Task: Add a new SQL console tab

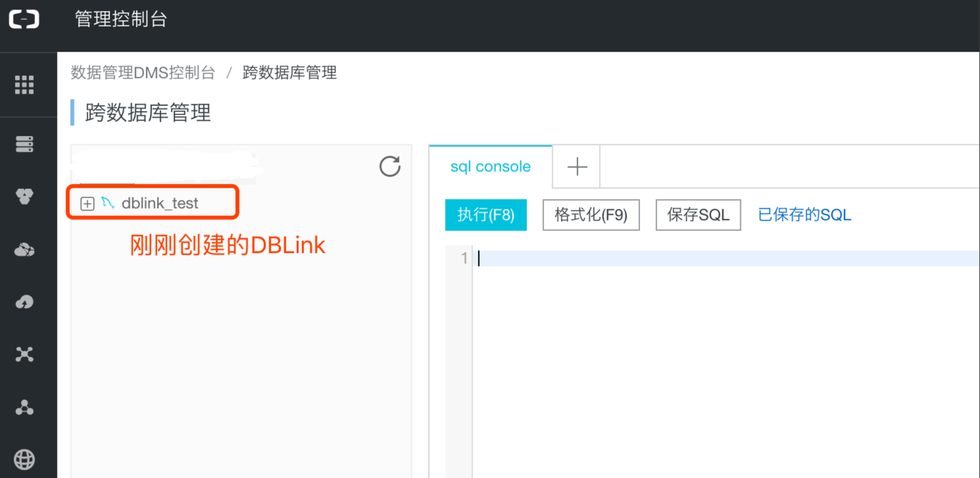Action: coord(577,167)
